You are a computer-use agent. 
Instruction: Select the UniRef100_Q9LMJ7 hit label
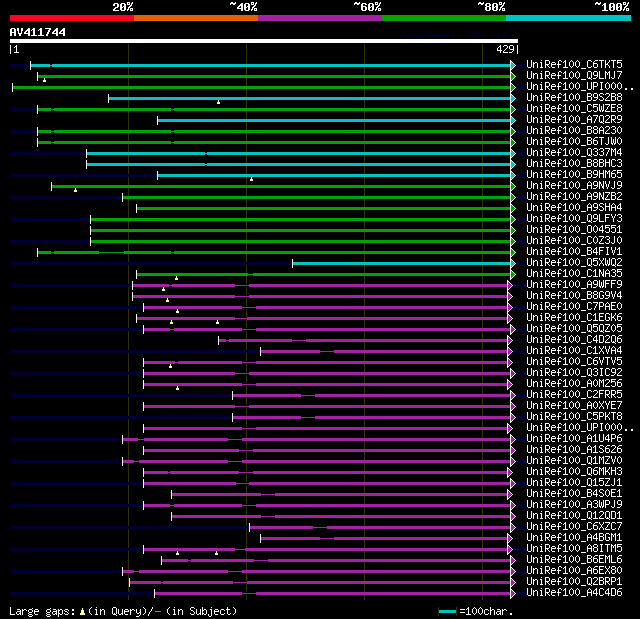tap(574, 75)
